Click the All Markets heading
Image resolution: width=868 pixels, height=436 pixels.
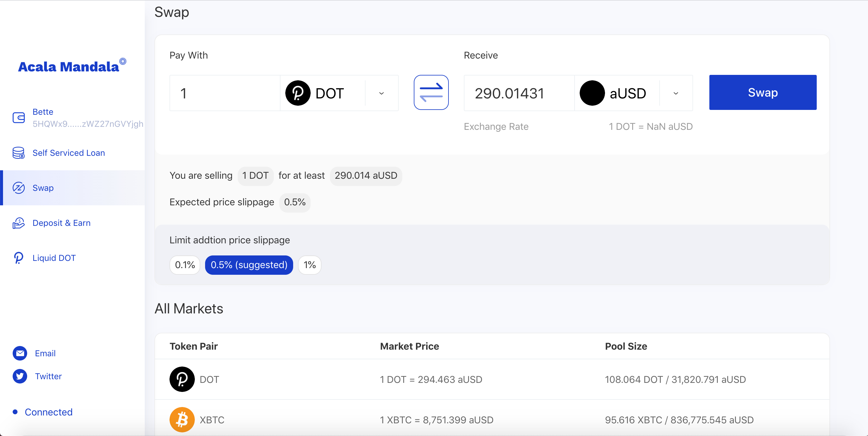click(189, 309)
